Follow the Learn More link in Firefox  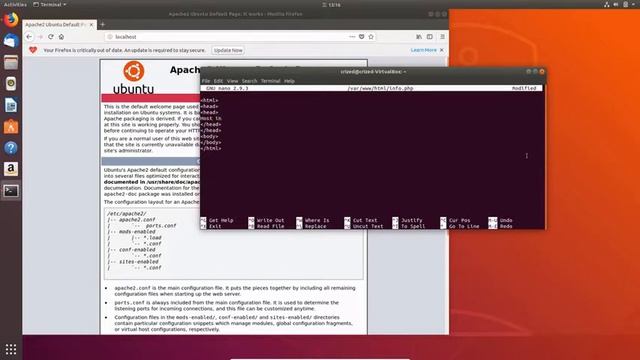tap(424, 50)
